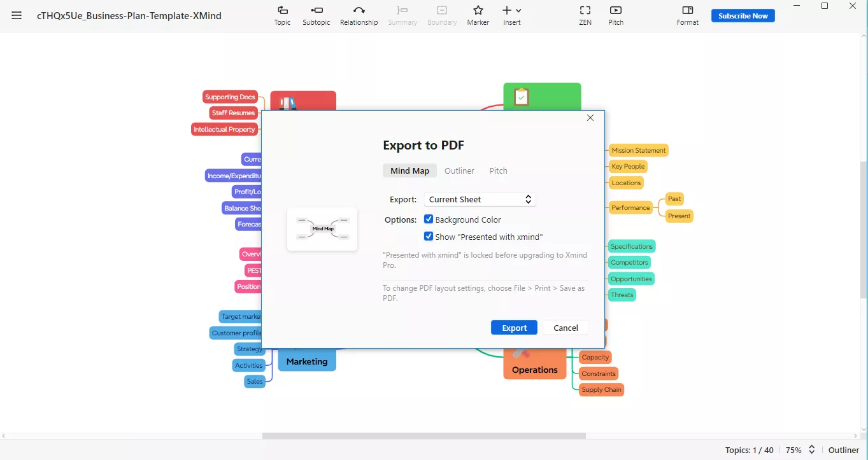Viewport: 868px width, 460px height.
Task: Add a new Topic from the toolbar
Action: click(282, 14)
